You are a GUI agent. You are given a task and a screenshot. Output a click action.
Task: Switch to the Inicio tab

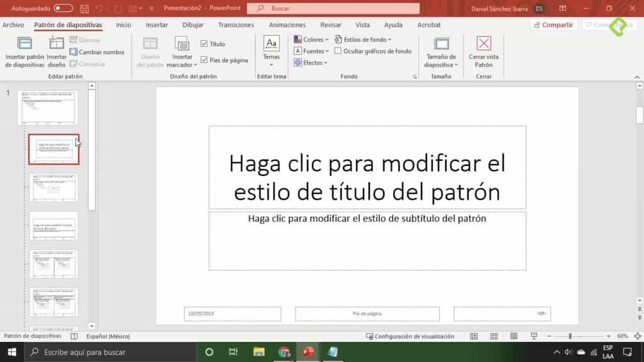pyautogui.click(x=123, y=25)
